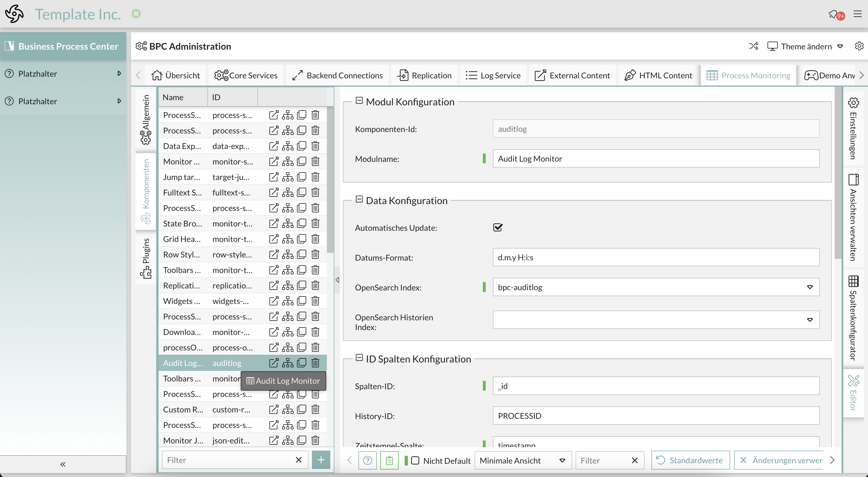Viewport: 868px width, 477px height.
Task: Open the hamburger menu top right
Action: click(858, 14)
